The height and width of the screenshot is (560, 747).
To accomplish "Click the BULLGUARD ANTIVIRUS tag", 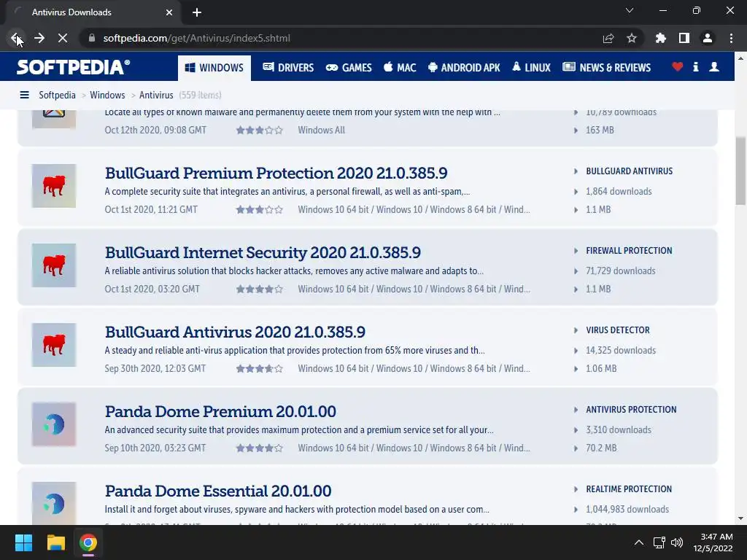I will (630, 171).
